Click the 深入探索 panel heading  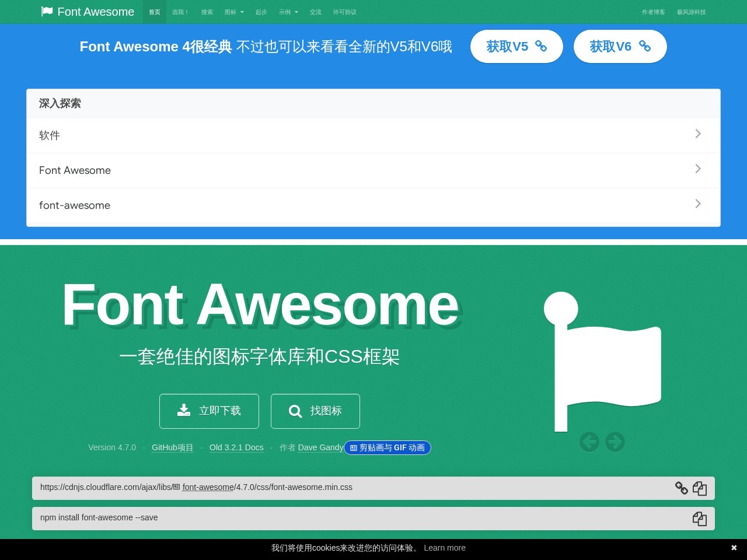click(60, 103)
